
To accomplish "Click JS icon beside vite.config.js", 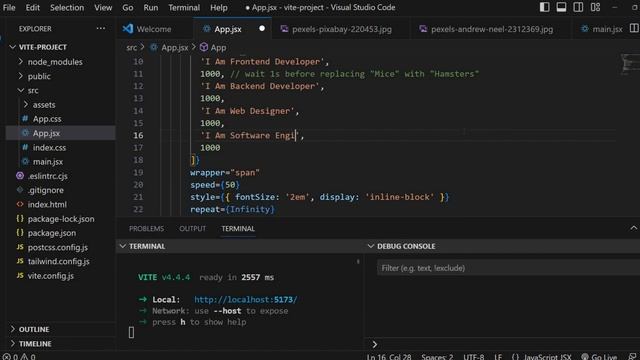I will tap(20, 276).
